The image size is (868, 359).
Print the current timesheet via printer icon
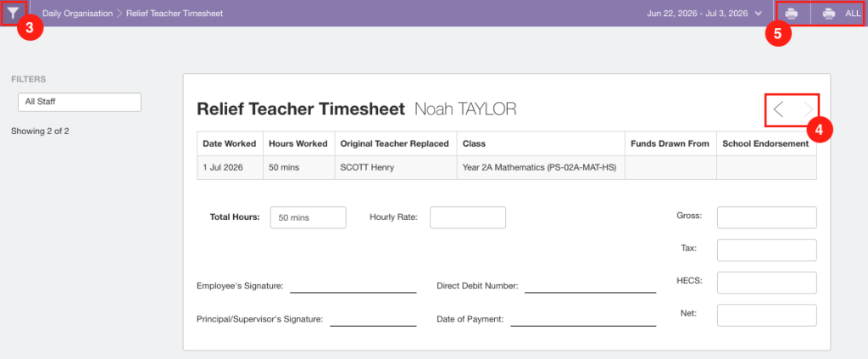tap(792, 14)
